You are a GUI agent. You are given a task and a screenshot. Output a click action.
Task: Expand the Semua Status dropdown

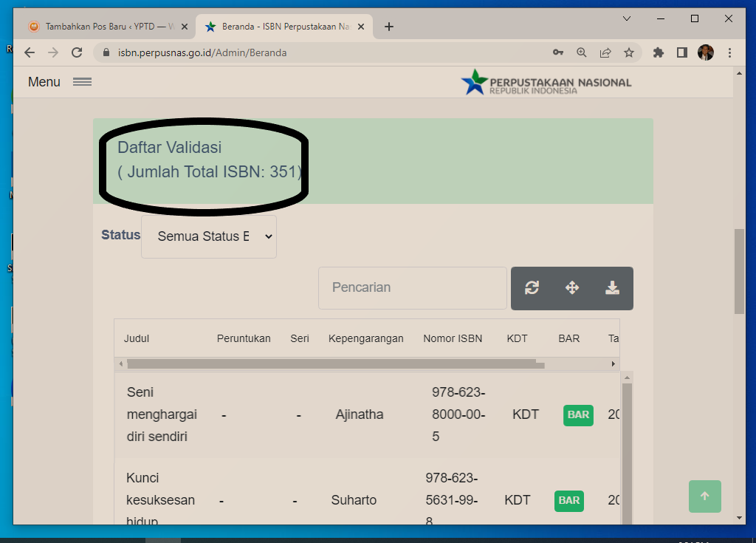pyautogui.click(x=209, y=236)
